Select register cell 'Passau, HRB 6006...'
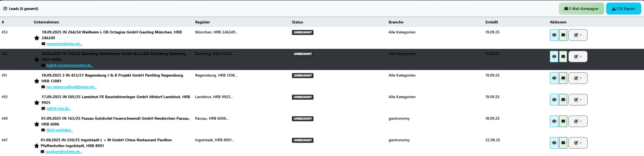Image resolution: width=644 pixels, height=156 pixels. [212, 118]
